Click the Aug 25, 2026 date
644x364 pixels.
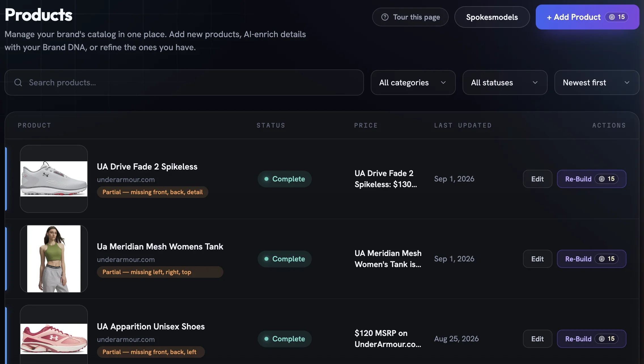point(456,339)
